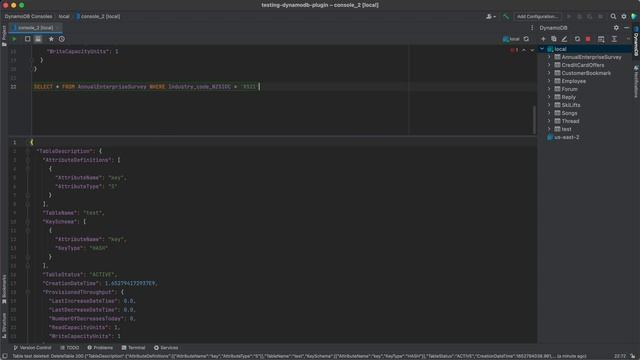Viewport: 640px width, 360px height.
Task: Minimize the DynamoDB panel with the hide icon
Action: (x=627, y=28)
